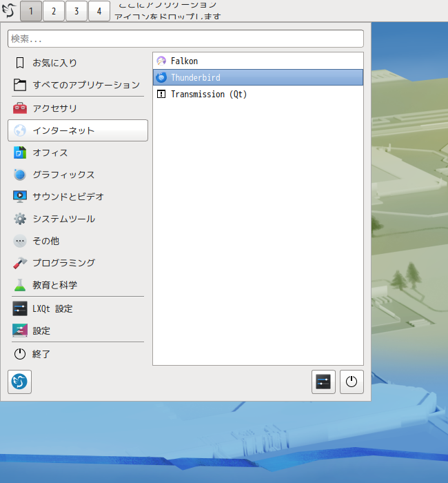448x483 pixels.
Task: Open the サウンドとビデオ category
Action: pyautogui.click(x=78, y=197)
